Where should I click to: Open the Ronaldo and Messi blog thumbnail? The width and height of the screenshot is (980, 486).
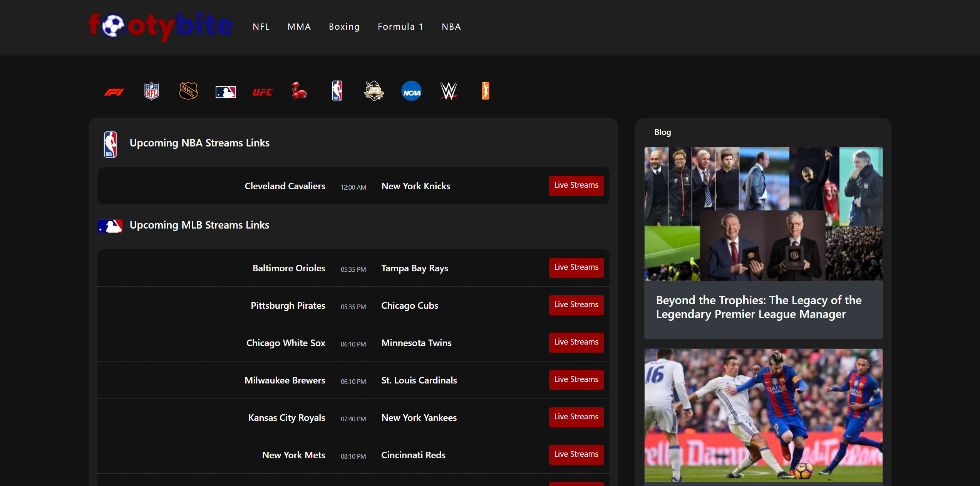pos(763,415)
